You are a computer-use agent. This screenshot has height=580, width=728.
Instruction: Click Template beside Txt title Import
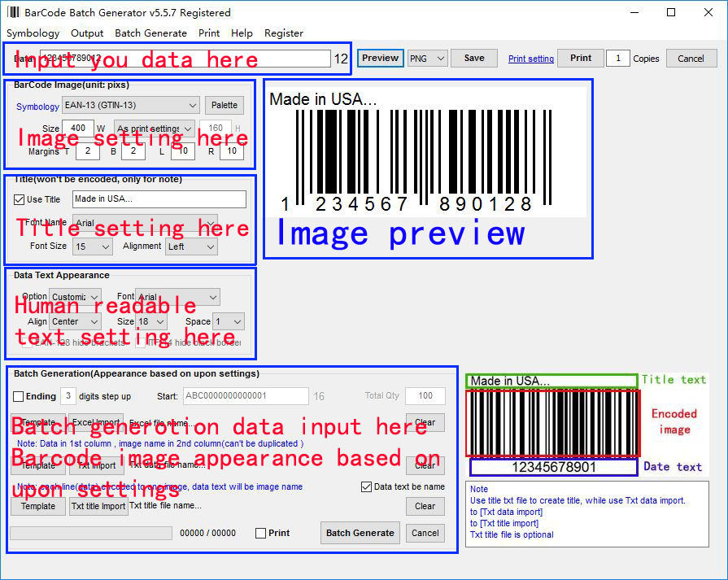(38, 506)
